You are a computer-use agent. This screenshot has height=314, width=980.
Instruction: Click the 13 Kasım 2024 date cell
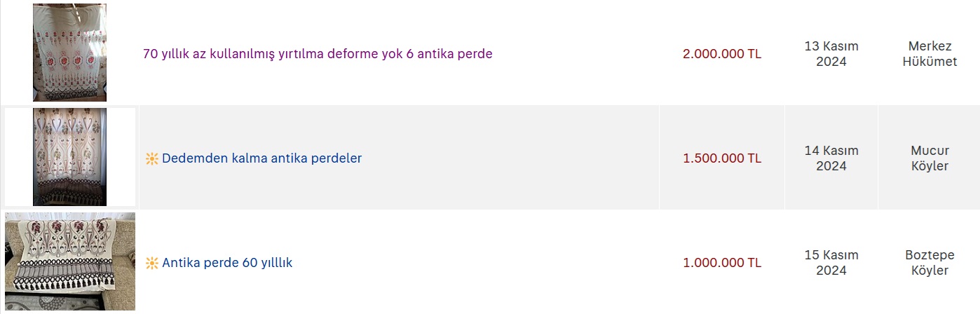pyautogui.click(x=831, y=53)
